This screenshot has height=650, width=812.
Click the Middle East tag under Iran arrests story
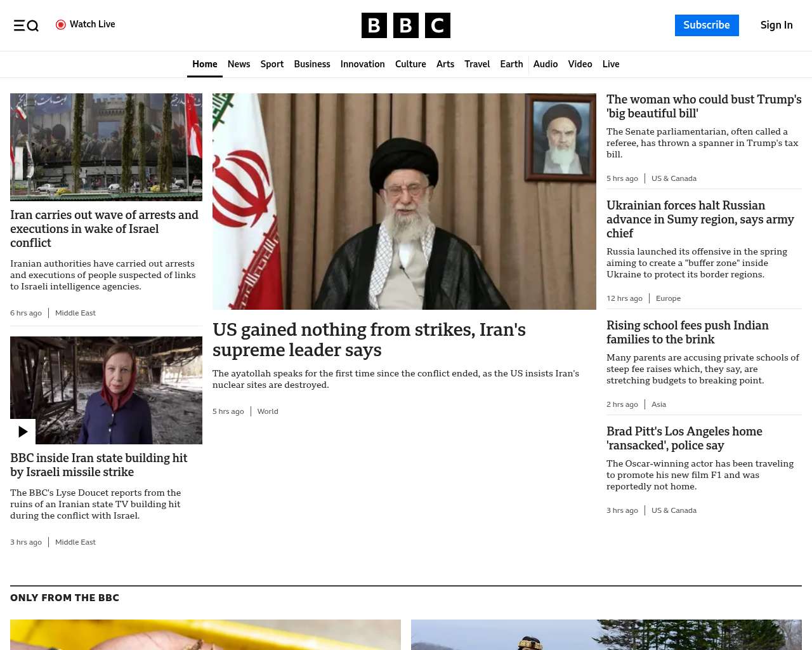(75, 313)
